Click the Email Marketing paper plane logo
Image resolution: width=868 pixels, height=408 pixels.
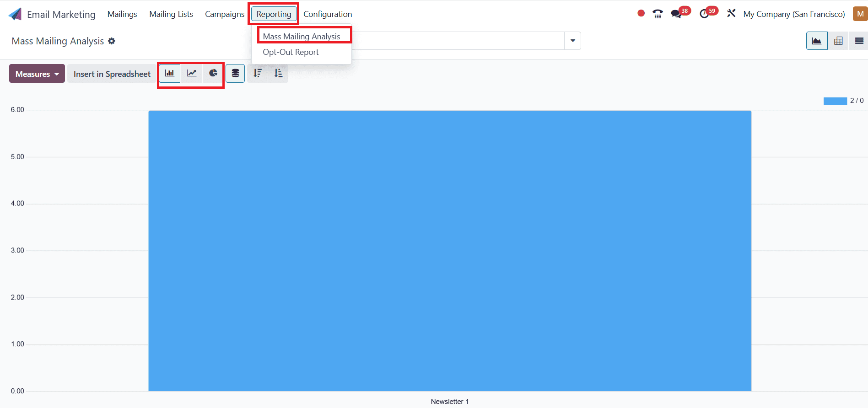(x=15, y=14)
